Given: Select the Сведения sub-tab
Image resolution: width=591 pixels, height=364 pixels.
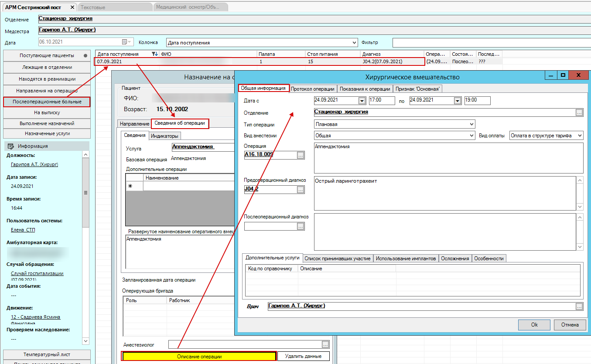Looking at the screenshot, I should [x=135, y=136].
